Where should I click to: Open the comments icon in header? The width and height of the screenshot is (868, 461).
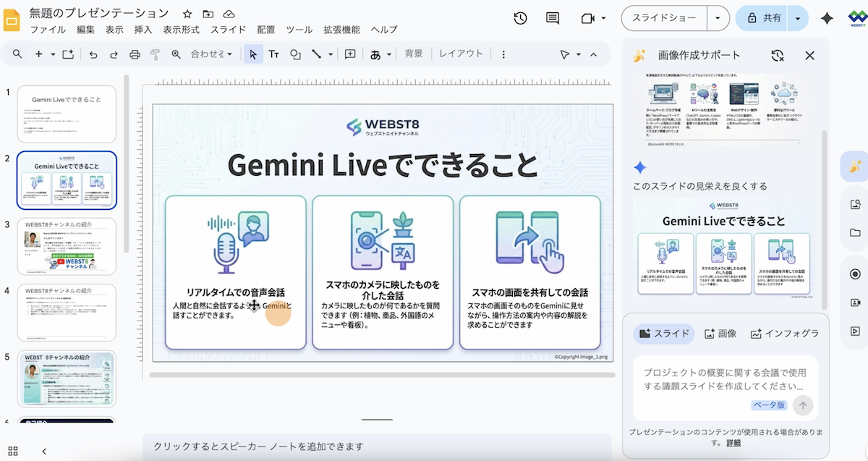tap(553, 18)
